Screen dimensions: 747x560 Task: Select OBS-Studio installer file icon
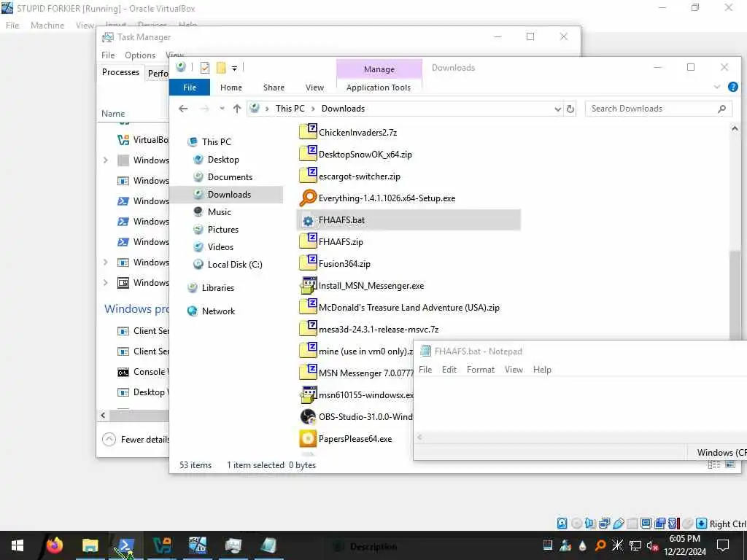[308, 416]
